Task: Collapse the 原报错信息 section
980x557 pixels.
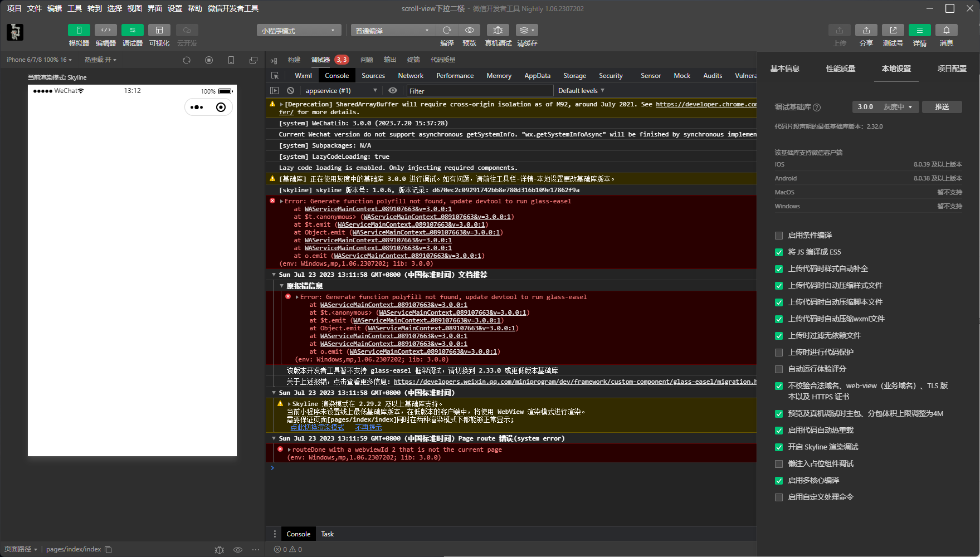Action: coord(282,286)
